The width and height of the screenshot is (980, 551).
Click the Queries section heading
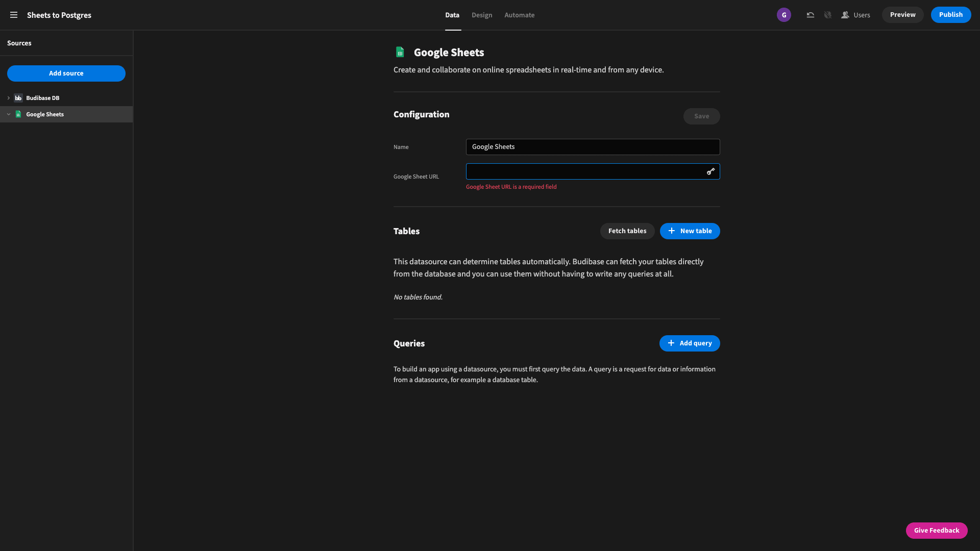[409, 343]
